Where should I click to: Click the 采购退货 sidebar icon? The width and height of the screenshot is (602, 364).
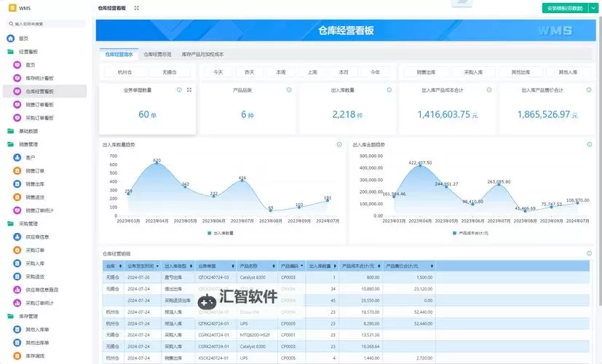17,277
